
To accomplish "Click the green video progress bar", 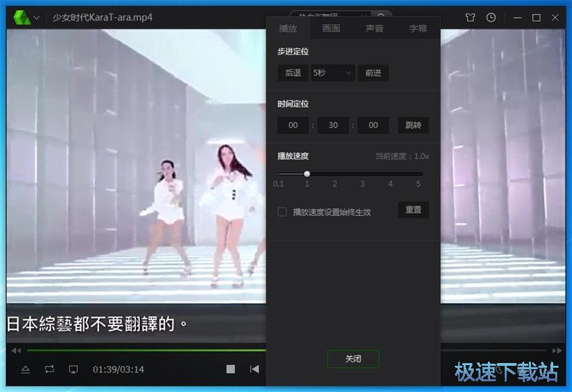I will pyautogui.click(x=146, y=350).
